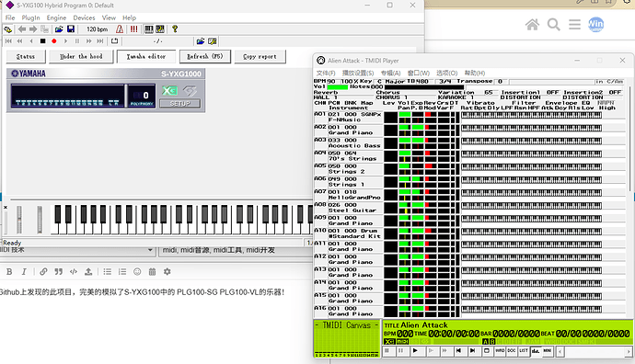Click the Copy report button
This screenshot has width=635, height=364.
tap(260, 57)
